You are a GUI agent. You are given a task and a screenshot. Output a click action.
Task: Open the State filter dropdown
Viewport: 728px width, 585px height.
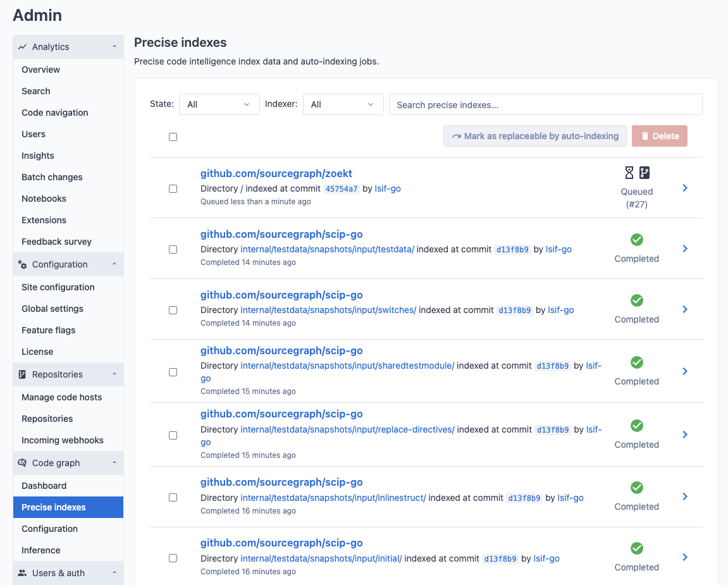tap(219, 104)
